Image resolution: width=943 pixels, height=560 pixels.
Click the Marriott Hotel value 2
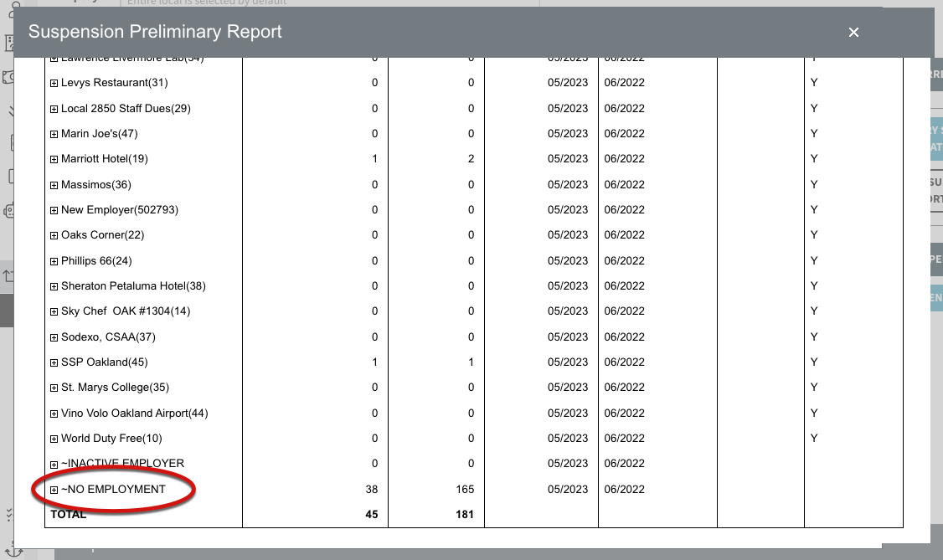tap(471, 159)
